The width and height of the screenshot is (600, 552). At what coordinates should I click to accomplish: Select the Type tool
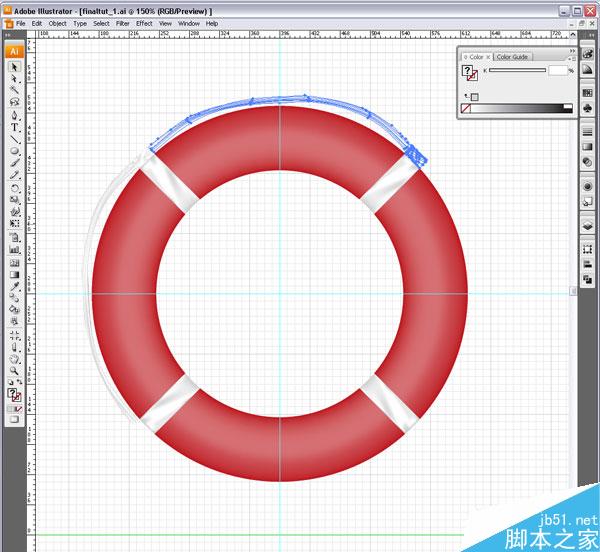tap(14, 127)
